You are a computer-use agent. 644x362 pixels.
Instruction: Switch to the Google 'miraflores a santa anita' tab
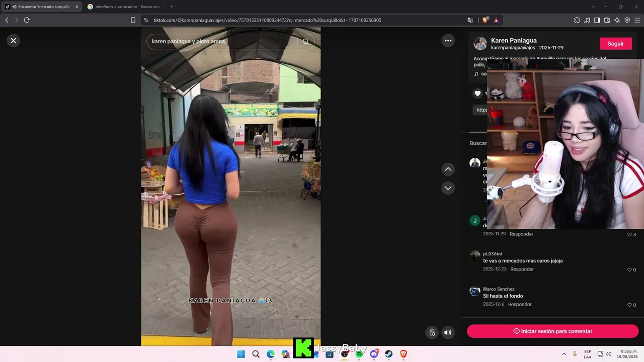(123, 7)
